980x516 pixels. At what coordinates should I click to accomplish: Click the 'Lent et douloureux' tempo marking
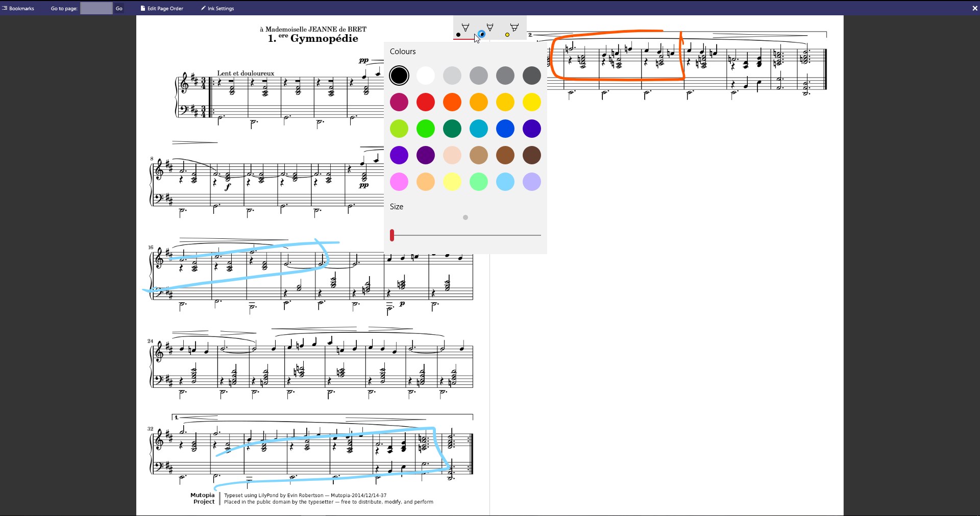[x=246, y=73]
